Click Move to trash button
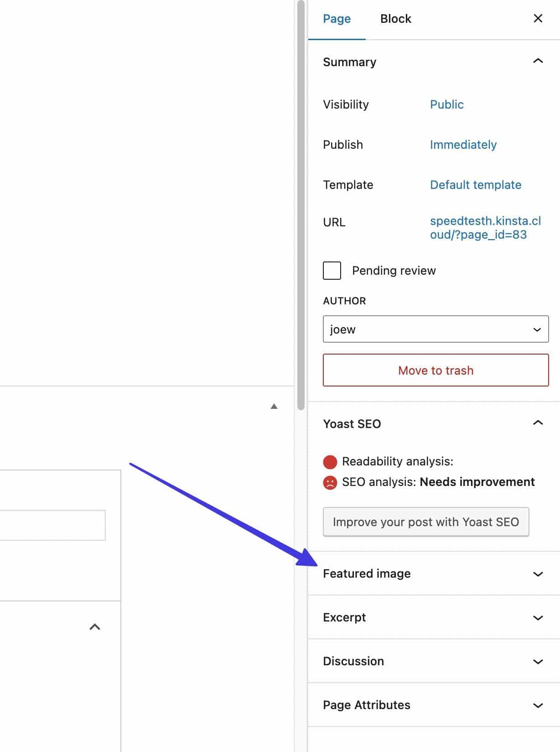The height and width of the screenshot is (752, 560). pyautogui.click(x=435, y=370)
